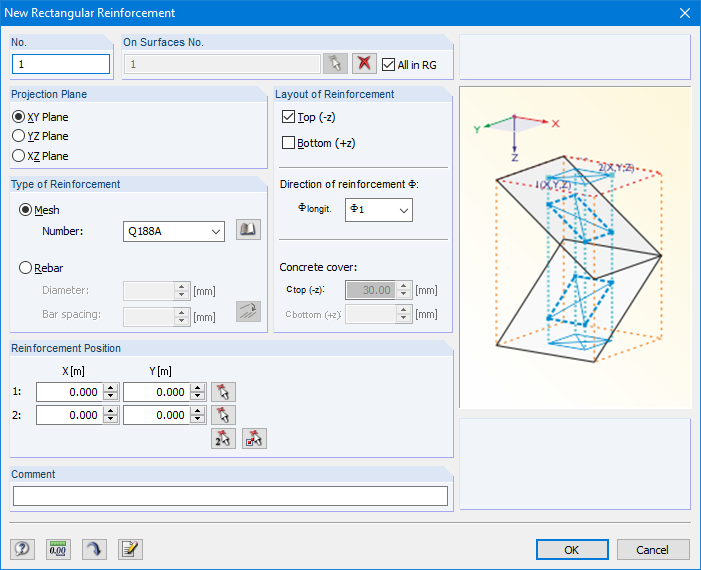The image size is (701, 570).
Task: Click the No. input field
Action: [61, 64]
